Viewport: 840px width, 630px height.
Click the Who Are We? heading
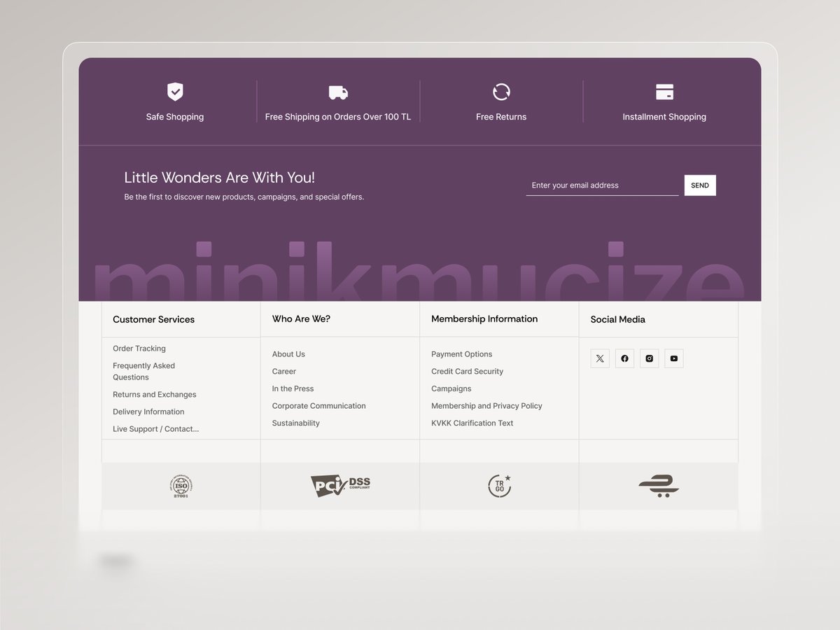click(301, 319)
